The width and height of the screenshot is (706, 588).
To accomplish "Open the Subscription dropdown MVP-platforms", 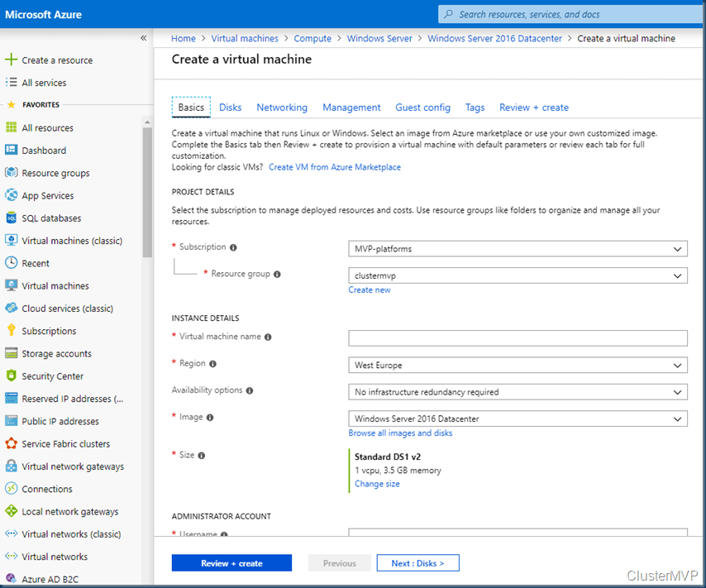I will [x=518, y=249].
